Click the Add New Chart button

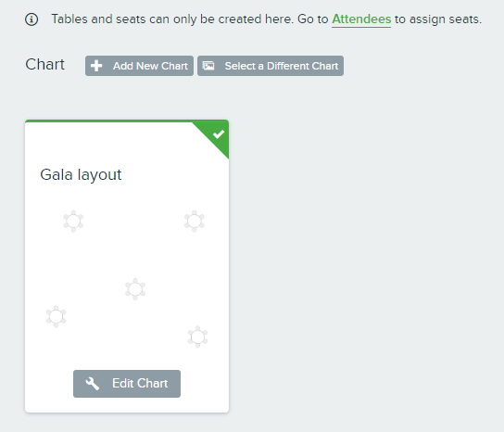[x=139, y=66]
